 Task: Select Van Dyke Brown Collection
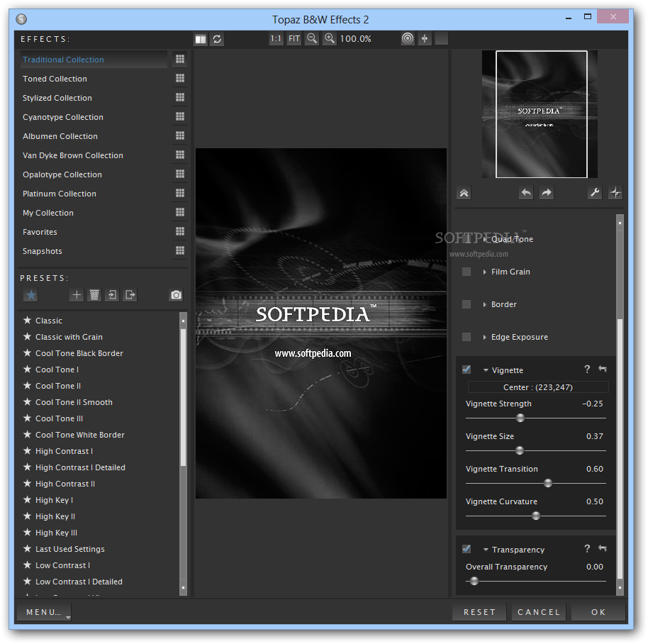point(73,155)
